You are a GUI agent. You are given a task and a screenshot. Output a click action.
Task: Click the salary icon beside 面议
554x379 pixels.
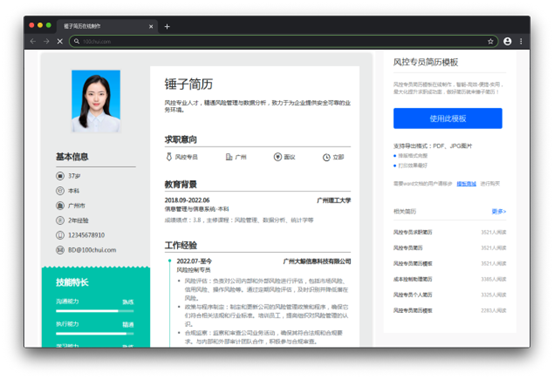(x=278, y=156)
